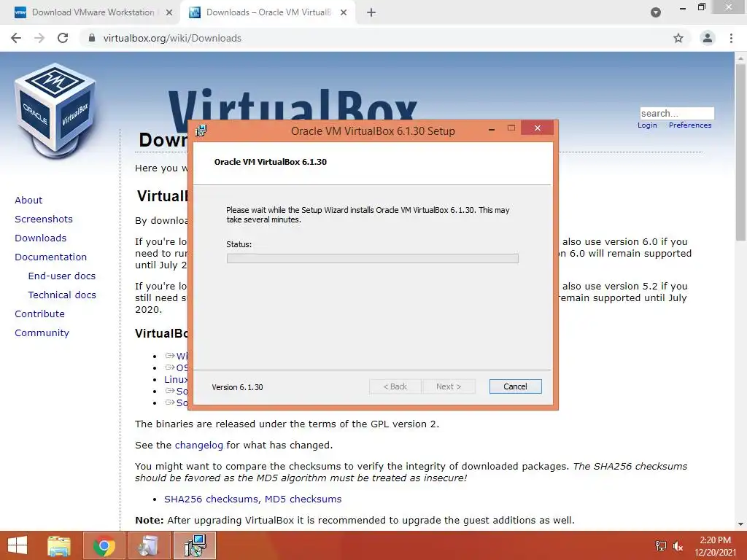
Task: Open Community in the sidebar
Action: (42, 333)
